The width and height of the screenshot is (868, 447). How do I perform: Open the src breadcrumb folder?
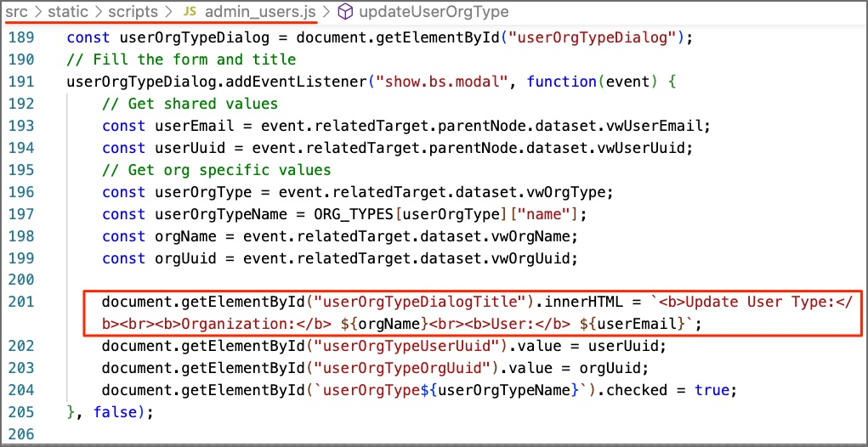click(17, 12)
